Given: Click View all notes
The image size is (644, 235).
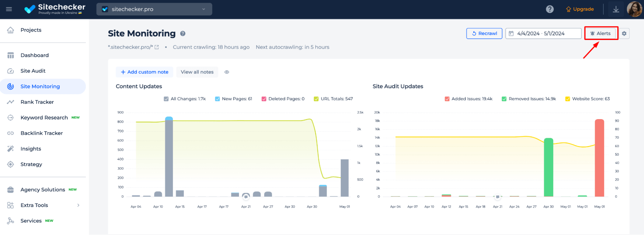Looking at the screenshot, I should tap(197, 72).
